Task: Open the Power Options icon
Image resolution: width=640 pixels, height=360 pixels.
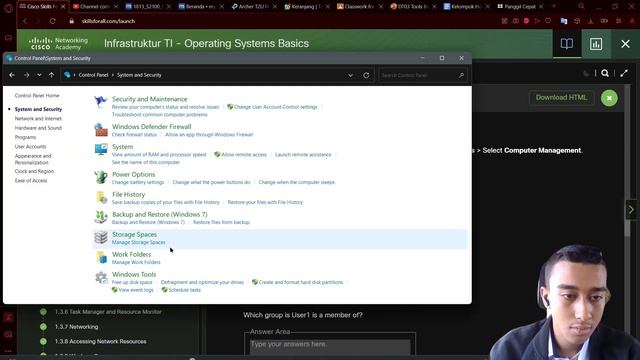Action: [x=101, y=177]
